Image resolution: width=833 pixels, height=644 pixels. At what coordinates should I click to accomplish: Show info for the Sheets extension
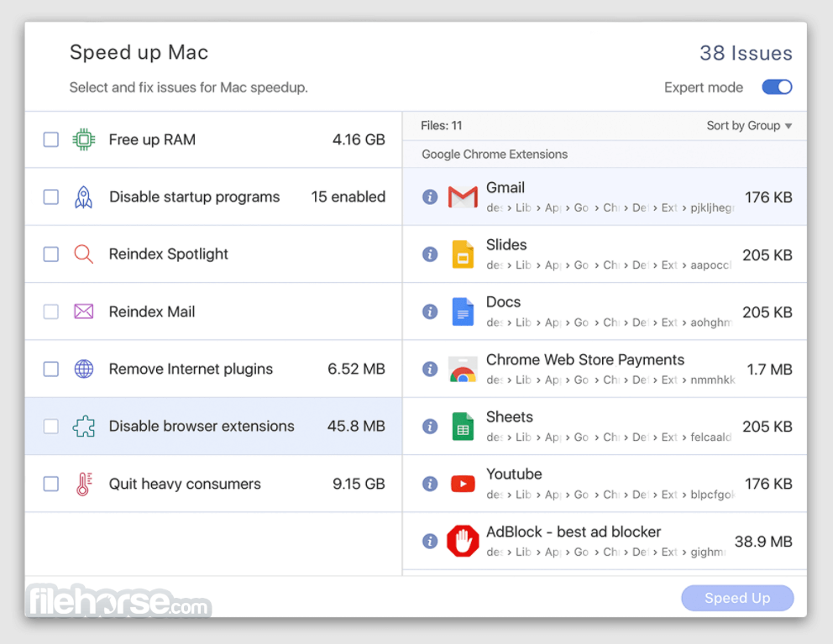tap(430, 427)
